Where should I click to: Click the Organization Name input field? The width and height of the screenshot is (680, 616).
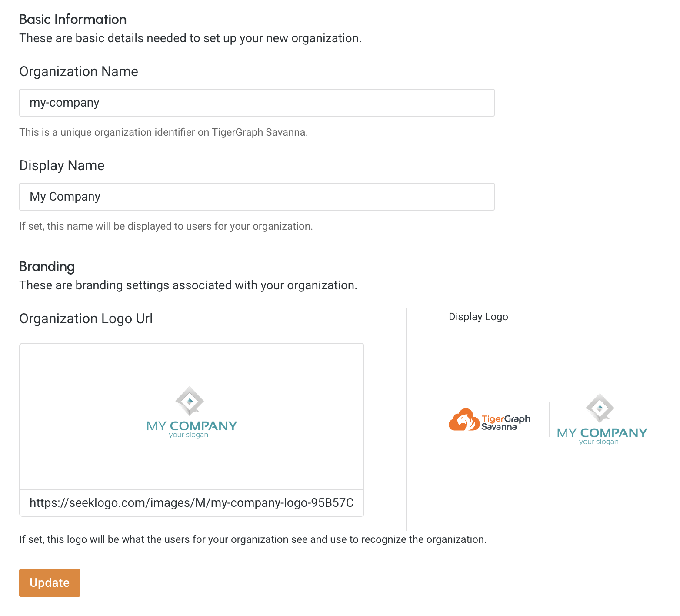(257, 103)
